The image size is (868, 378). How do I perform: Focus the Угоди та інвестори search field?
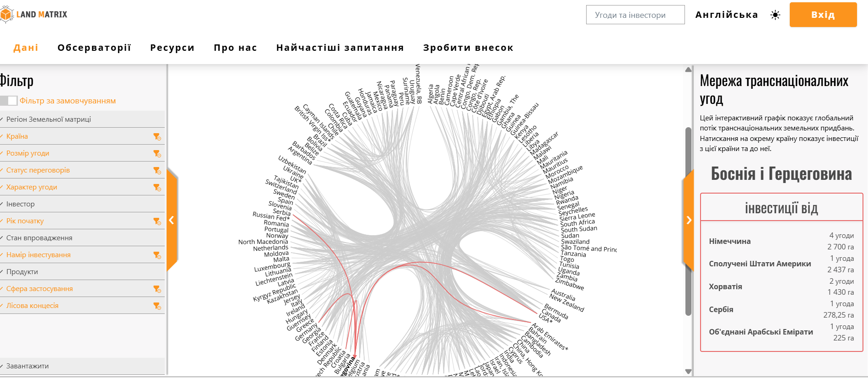[x=635, y=15]
